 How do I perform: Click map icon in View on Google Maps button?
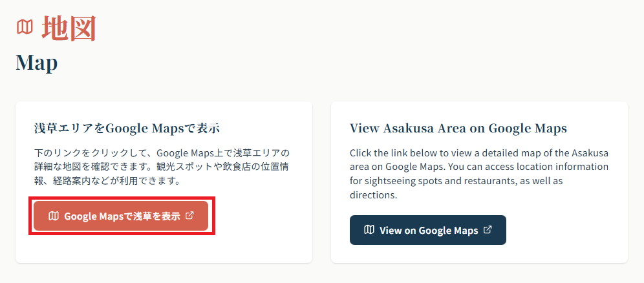pos(369,230)
